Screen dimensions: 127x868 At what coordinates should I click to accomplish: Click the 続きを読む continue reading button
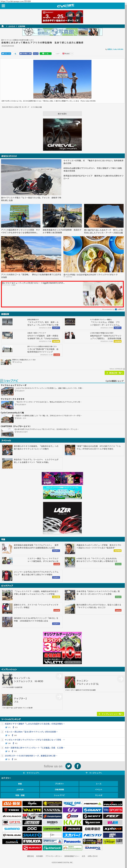(x=62, y=113)
